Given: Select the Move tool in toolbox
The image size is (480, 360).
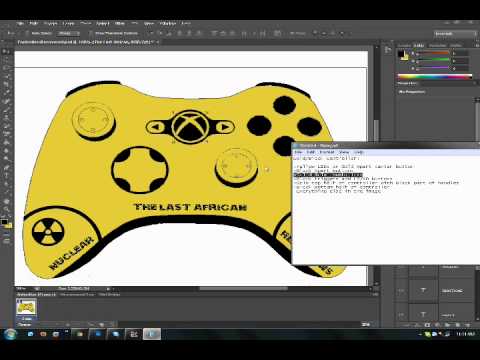Looking at the screenshot, I should (x=6, y=52).
